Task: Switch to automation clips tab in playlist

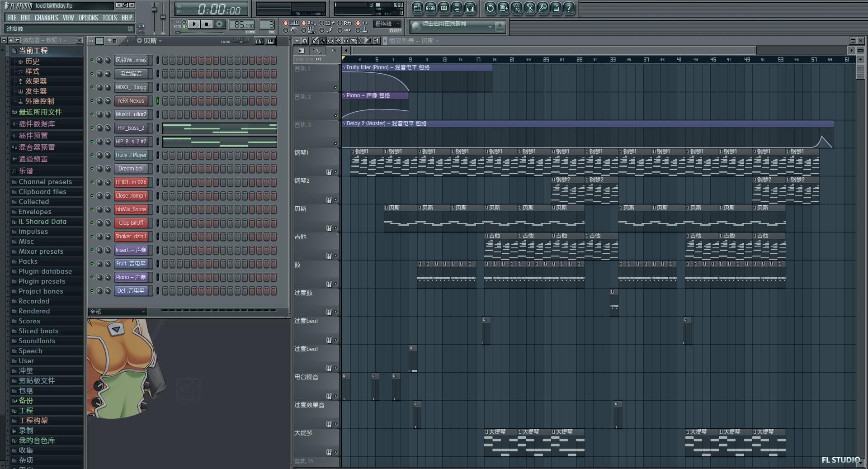Action: pyautogui.click(x=317, y=51)
